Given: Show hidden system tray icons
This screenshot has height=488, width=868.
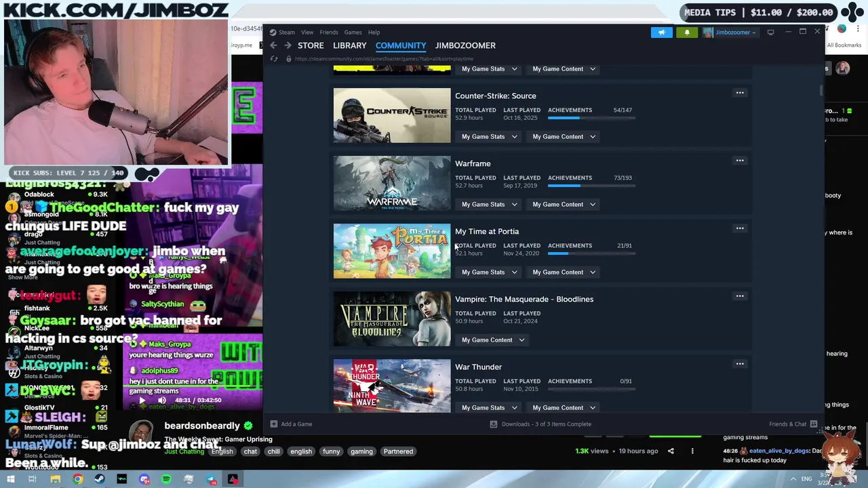Looking at the screenshot, I should coord(793,479).
